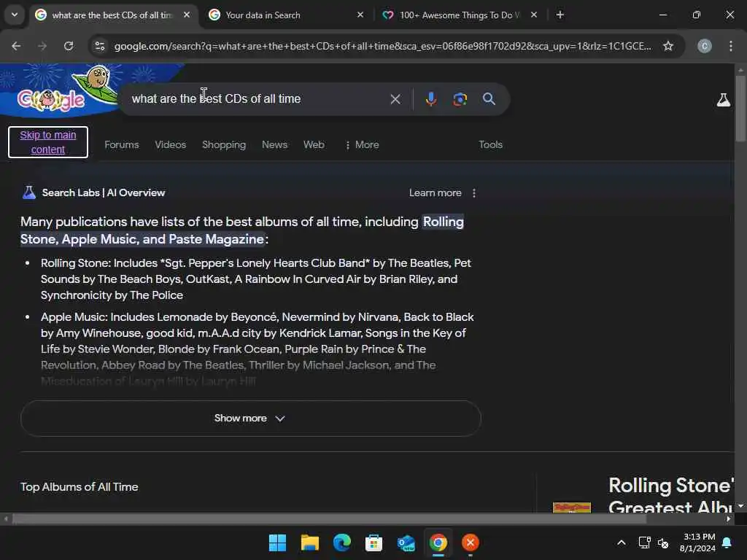Open File Explorer from the taskbar
This screenshot has width=747, height=560.
pos(309,542)
